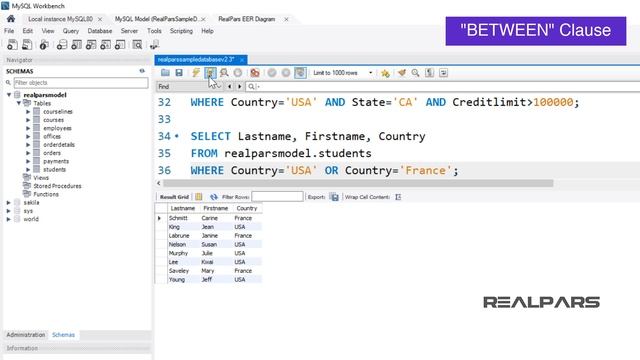Open the File menu

(9, 31)
